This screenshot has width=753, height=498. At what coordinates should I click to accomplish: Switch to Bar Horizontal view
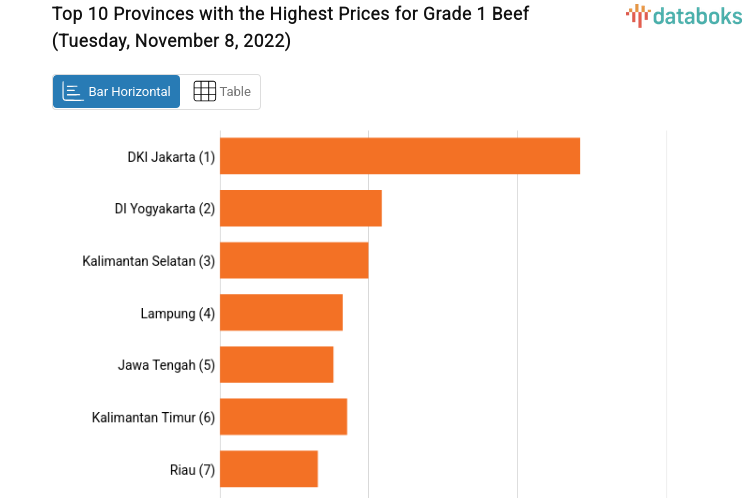117,92
